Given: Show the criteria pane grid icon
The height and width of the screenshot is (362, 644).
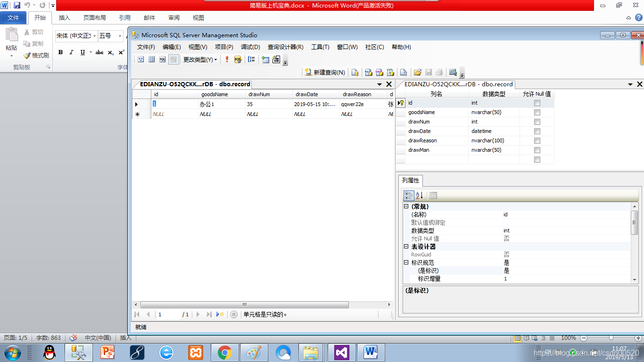Looking at the screenshot, I should (152, 59).
